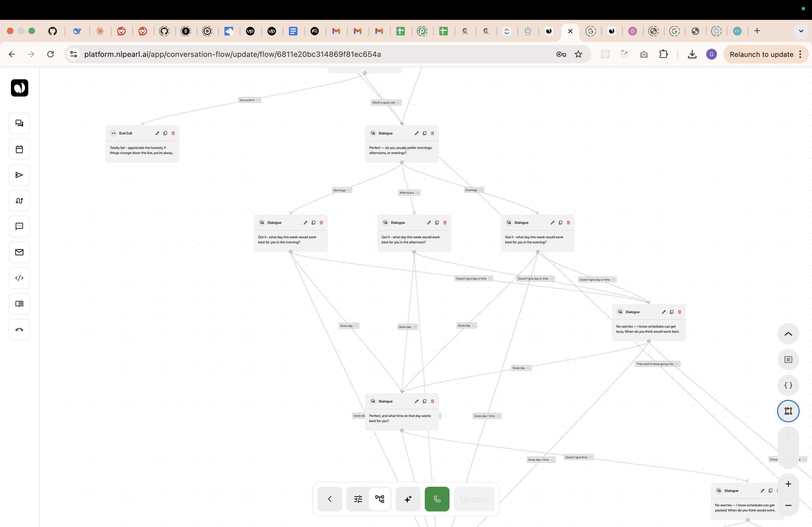Open the email envelope sidebar icon

(x=19, y=252)
